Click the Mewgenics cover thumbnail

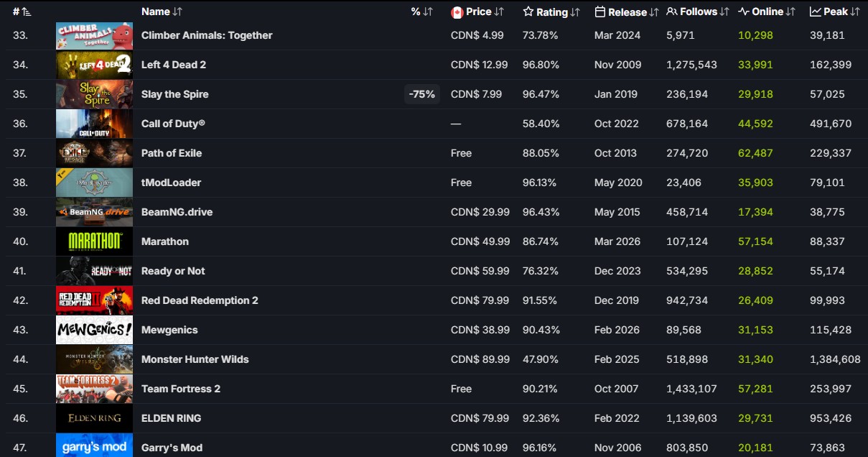[x=94, y=330]
